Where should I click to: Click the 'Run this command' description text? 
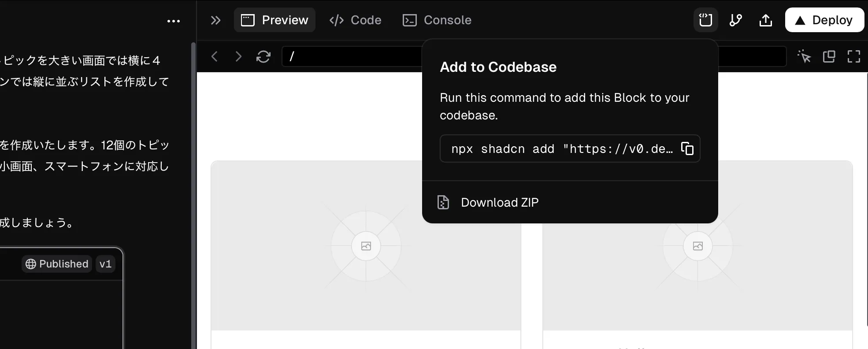(x=564, y=106)
